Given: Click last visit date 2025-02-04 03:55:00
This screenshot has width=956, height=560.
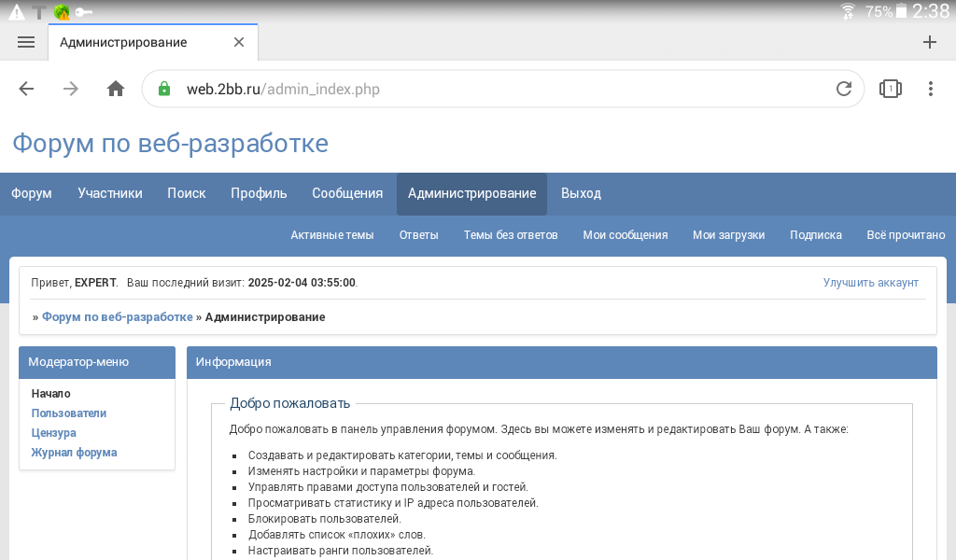Looking at the screenshot, I should (302, 283).
